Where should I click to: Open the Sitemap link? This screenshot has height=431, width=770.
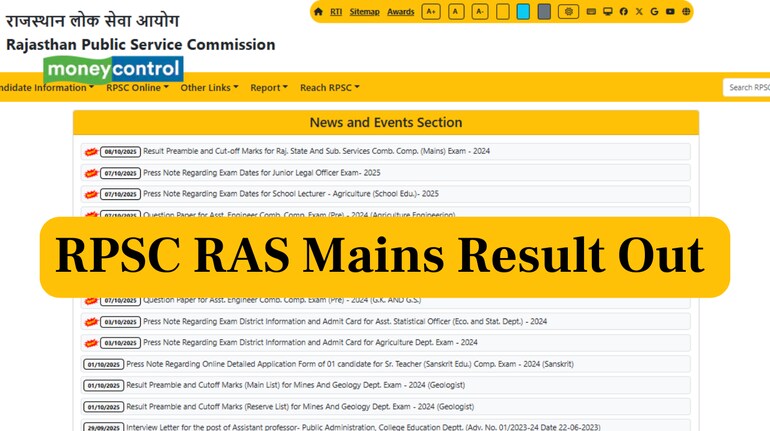coord(364,12)
